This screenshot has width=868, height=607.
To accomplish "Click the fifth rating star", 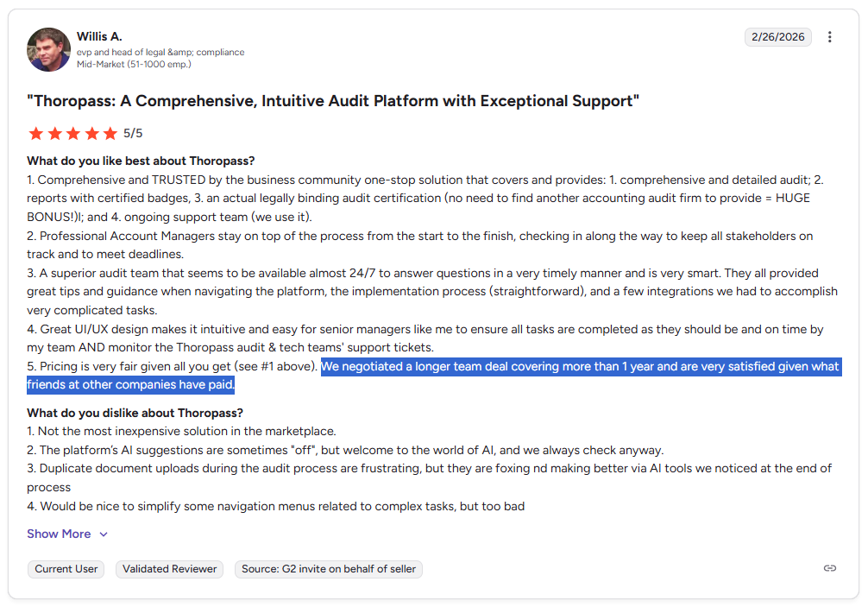I will coord(110,134).
